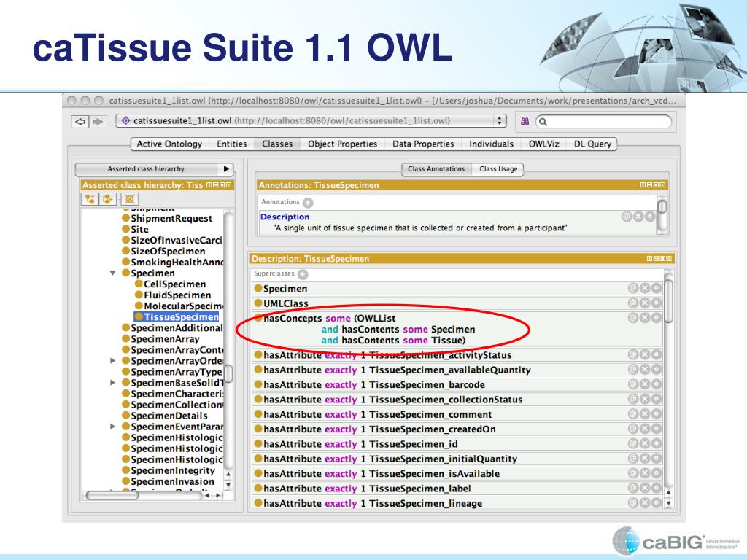Click the add sibling class icon
The width and height of the screenshot is (747, 560).
tap(108, 199)
